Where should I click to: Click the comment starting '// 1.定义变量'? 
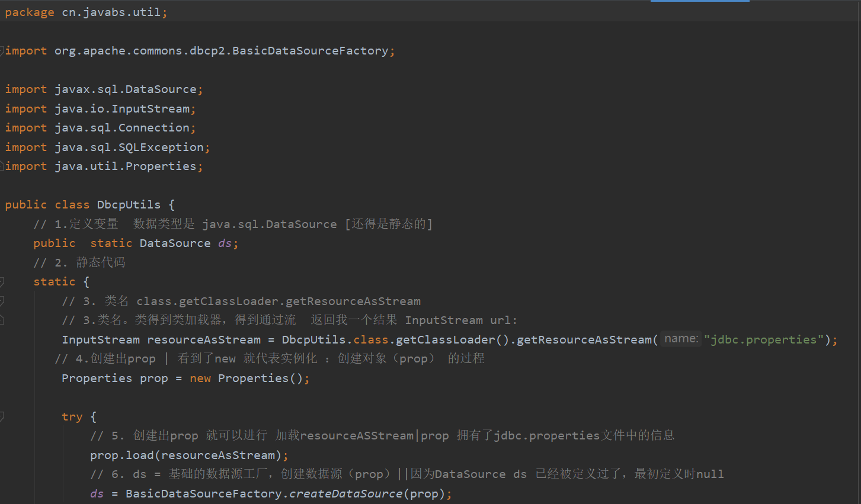click(x=233, y=224)
